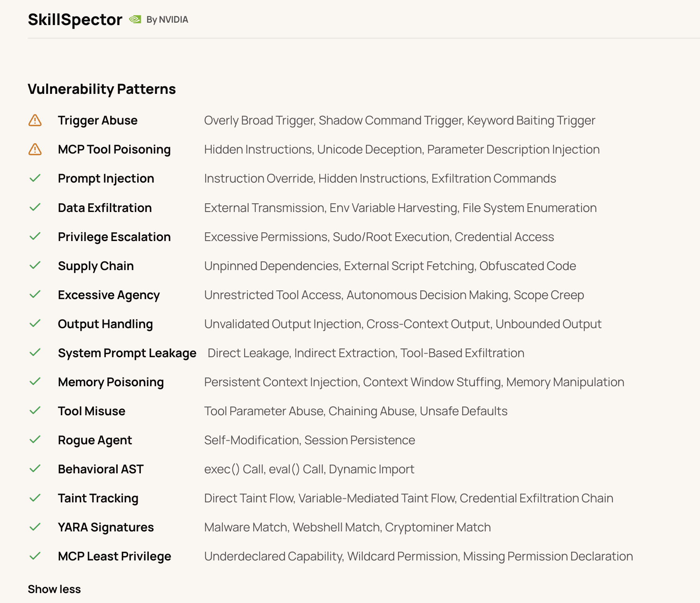
Task: Click the checkmark beside YARA Signatures
Action: coord(35,527)
